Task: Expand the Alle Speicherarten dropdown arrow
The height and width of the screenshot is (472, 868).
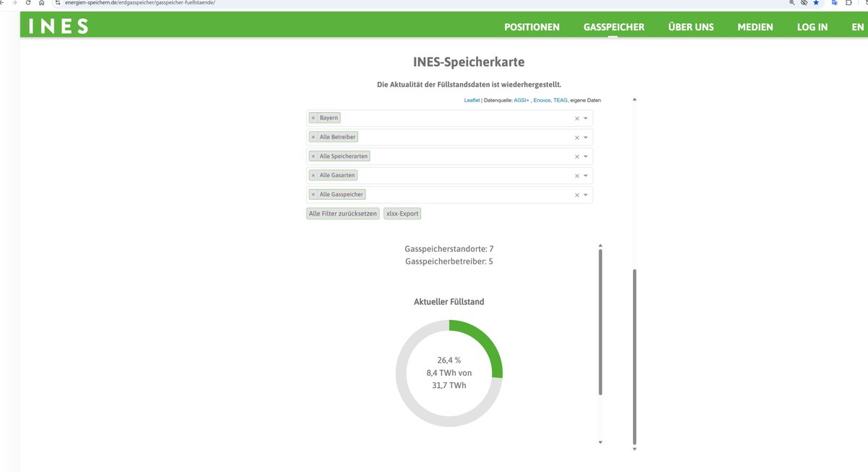Action: pos(586,156)
